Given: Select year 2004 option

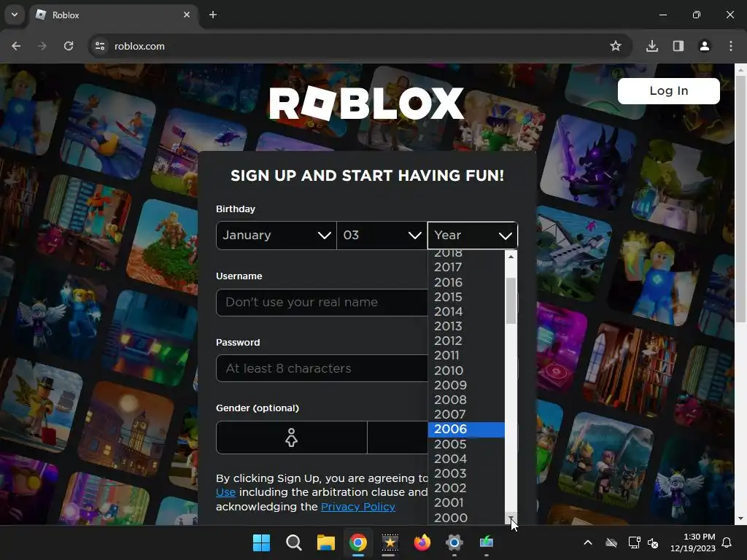Looking at the screenshot, I should pyautogui.click(x=466, y=459).
